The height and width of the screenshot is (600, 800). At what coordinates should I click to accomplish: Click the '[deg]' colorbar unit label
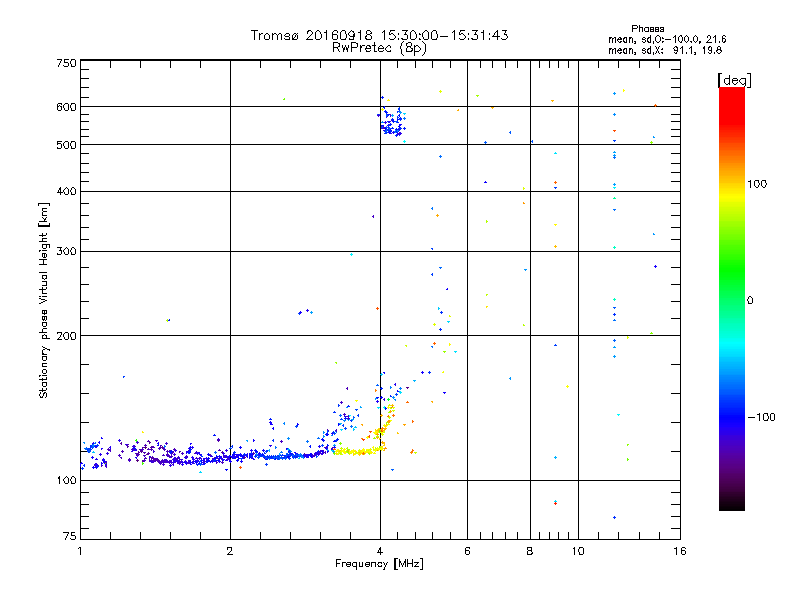(x=734, y=80)
